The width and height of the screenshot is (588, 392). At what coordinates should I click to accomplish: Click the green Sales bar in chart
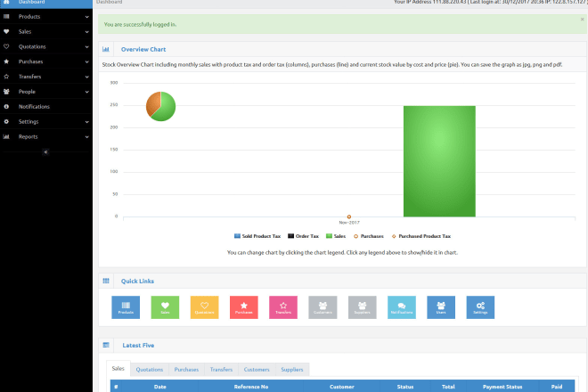(x=439, y=161)
